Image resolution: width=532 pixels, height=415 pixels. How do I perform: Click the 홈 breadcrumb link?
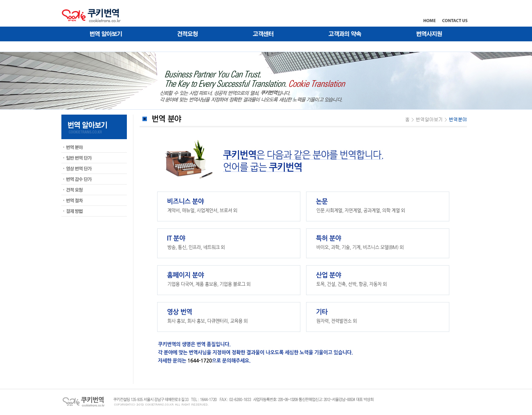(x=407, y=120)
